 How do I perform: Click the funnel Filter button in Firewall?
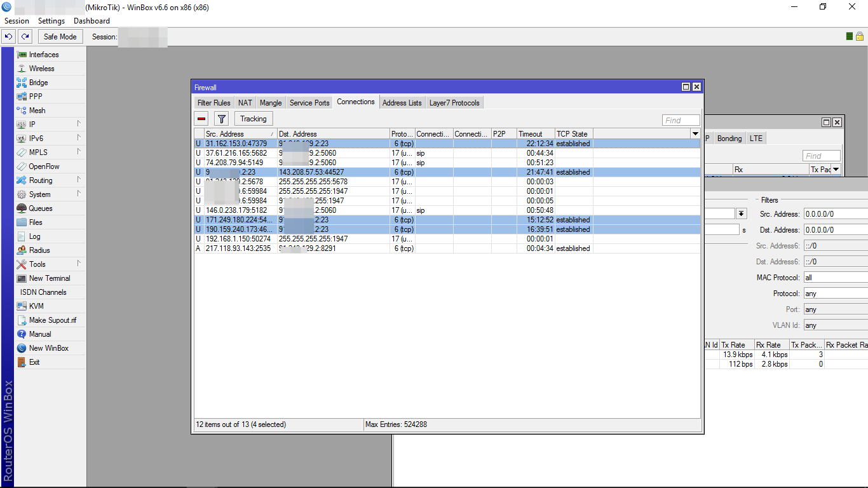tap(221, 119)
